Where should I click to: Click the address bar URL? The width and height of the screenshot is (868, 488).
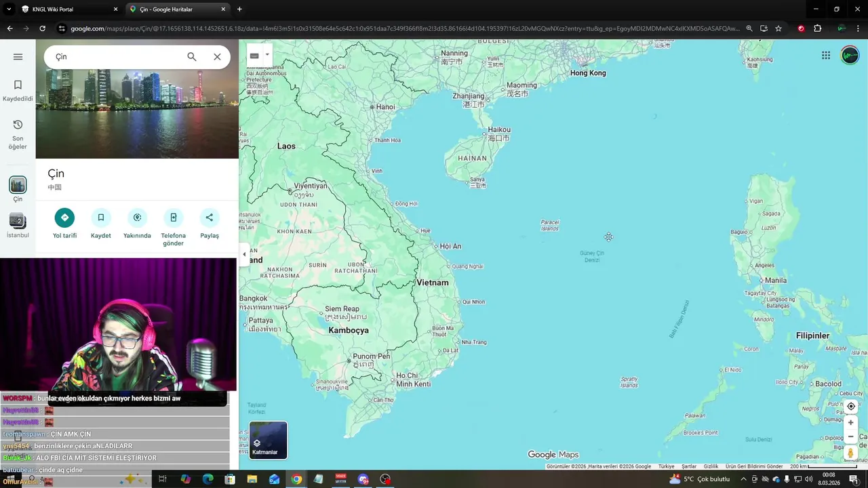pyautogui.click(x=404, y=28)
